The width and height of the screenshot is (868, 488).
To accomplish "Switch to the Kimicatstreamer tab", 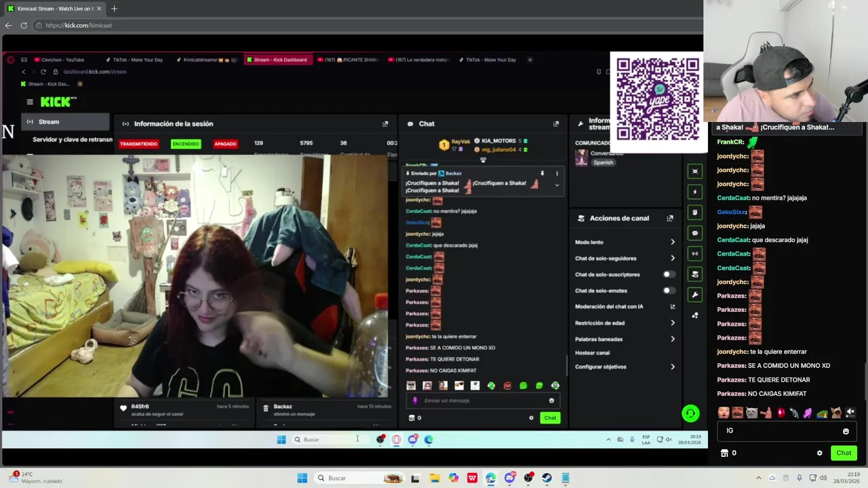I will (x=207, y=60).
